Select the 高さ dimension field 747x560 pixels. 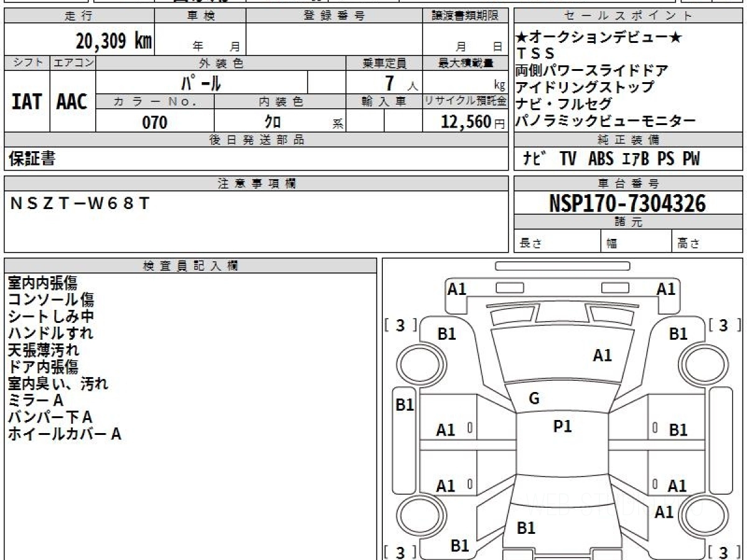click(x=707, y=241)
